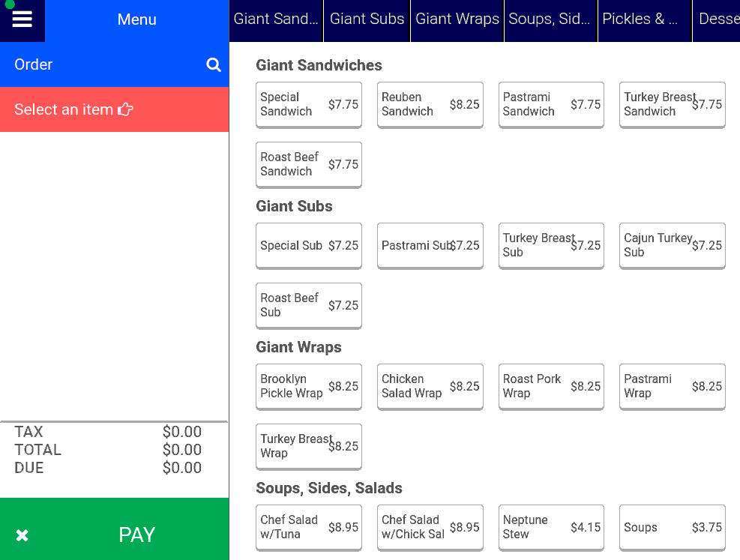This screenshot has height=560, width=740.
Task: Click the Soups item priced $3.75
Action: pos(672,527)
